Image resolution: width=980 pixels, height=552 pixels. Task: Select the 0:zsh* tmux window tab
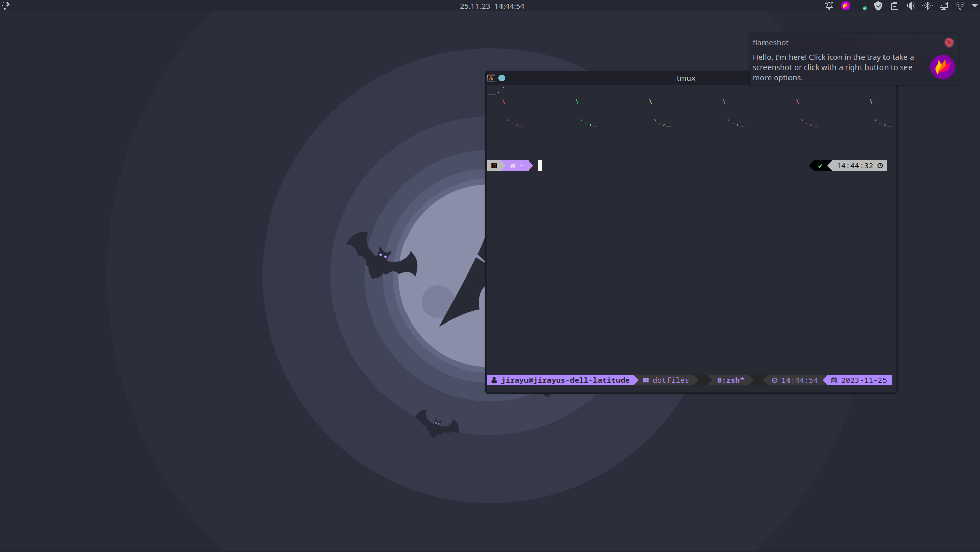[730, 380]
